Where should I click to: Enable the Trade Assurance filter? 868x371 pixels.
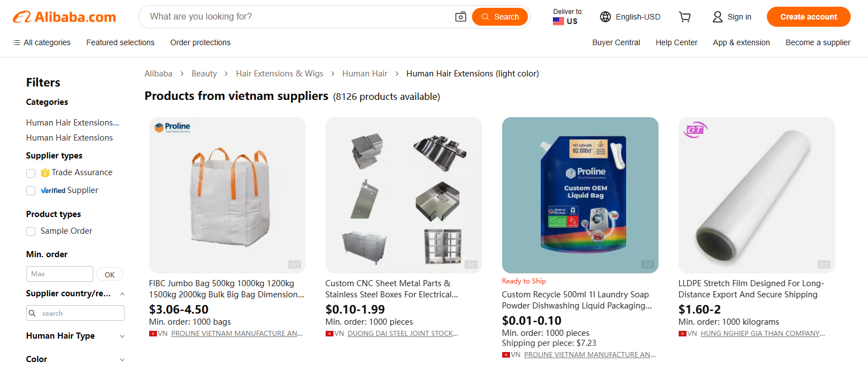click(31, 173)
